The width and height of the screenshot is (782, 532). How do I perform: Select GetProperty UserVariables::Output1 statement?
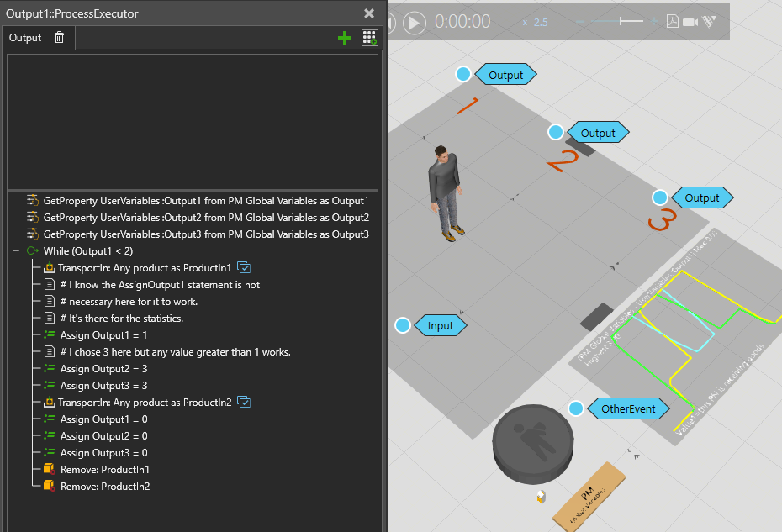(205, 201)
